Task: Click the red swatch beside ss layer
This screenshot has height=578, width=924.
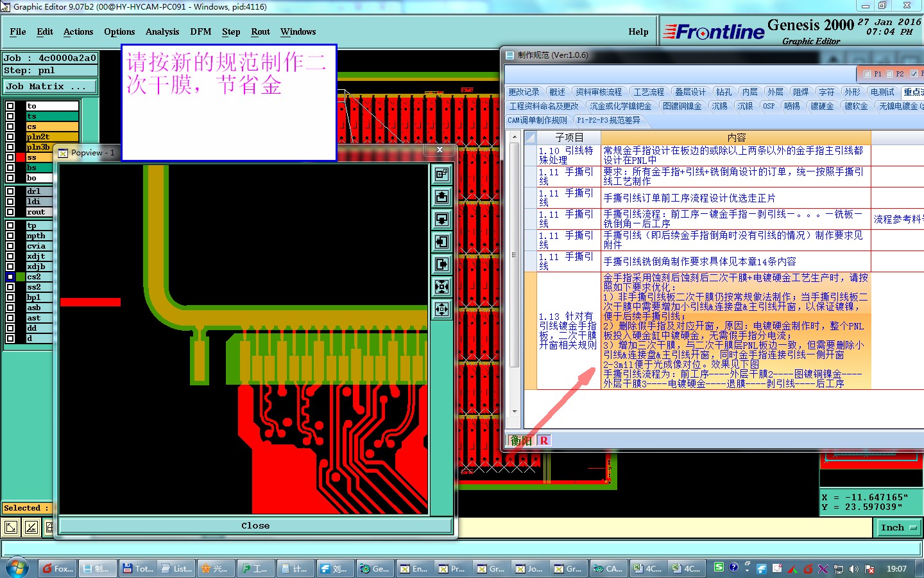Action: click(21, 157)
